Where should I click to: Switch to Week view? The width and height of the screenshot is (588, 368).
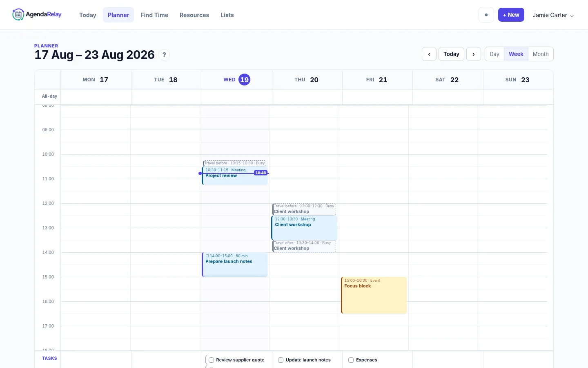[x=516, y=54]
